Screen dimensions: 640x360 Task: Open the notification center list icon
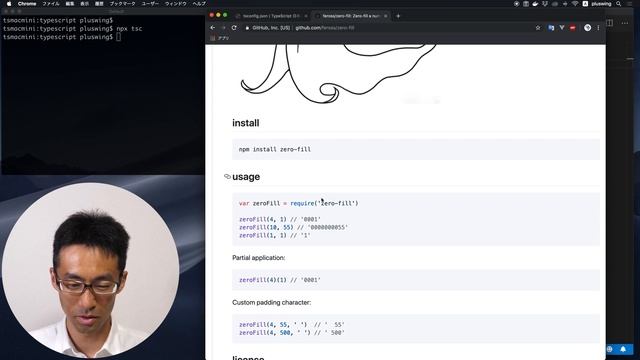click(630, 4)
